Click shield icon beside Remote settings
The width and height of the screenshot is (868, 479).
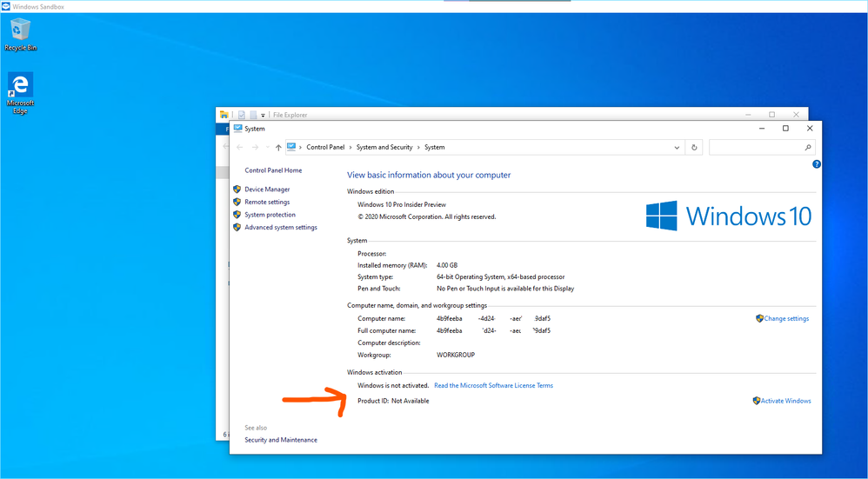[x=237, y=202]
